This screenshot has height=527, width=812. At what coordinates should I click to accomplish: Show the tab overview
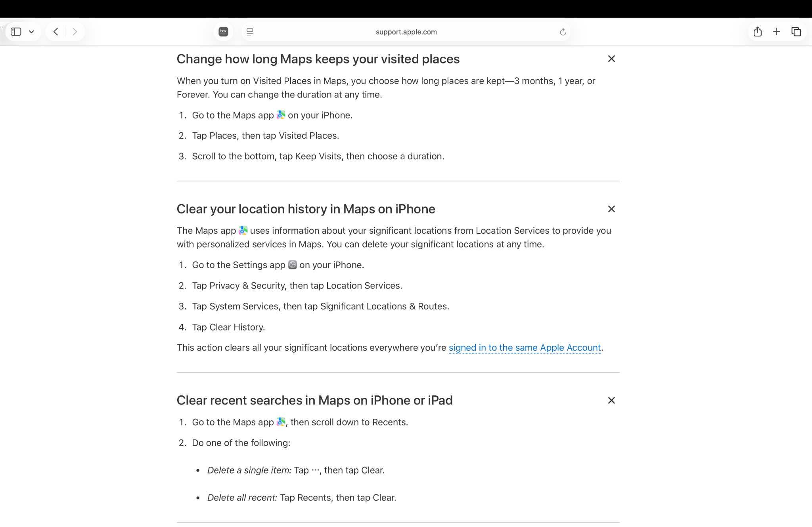796,32
